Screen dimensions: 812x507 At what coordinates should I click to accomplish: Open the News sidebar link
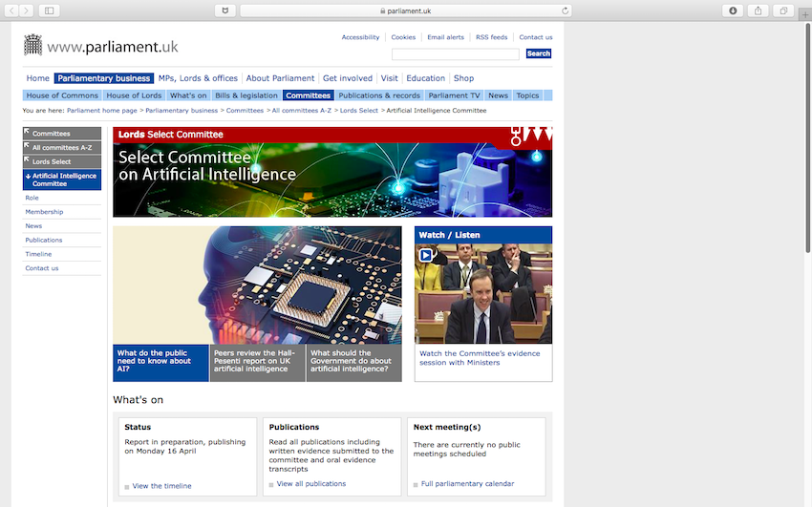pos(33,226)
